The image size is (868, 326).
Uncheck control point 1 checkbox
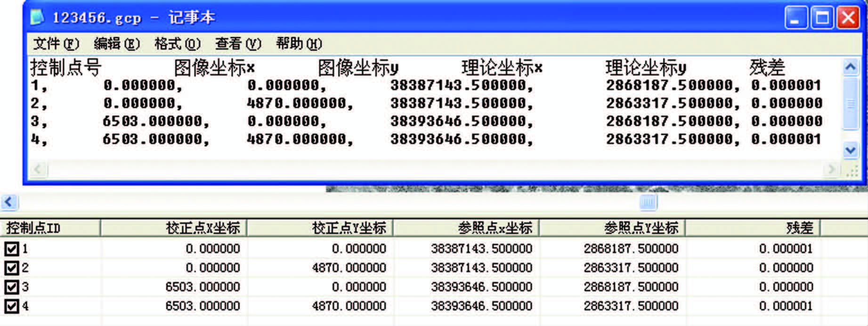(11, 249)
